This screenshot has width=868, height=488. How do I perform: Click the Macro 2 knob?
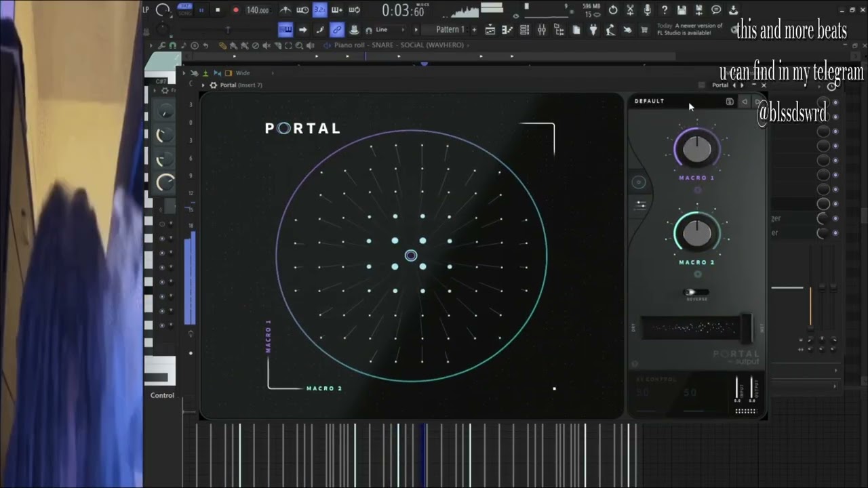tap(696, 233)
